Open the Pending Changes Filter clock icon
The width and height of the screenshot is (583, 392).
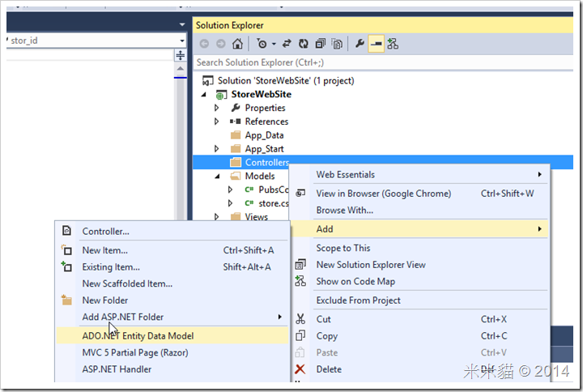[x=262, y=44]
